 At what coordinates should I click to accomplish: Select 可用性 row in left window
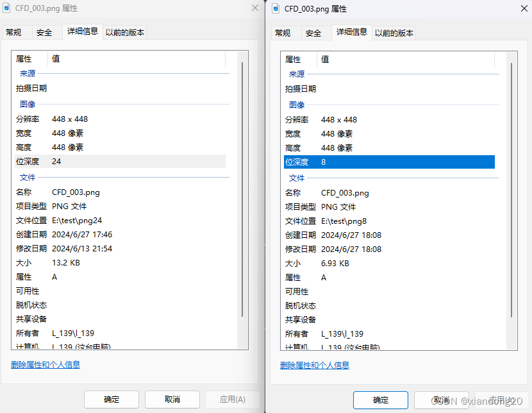(120, 291)
